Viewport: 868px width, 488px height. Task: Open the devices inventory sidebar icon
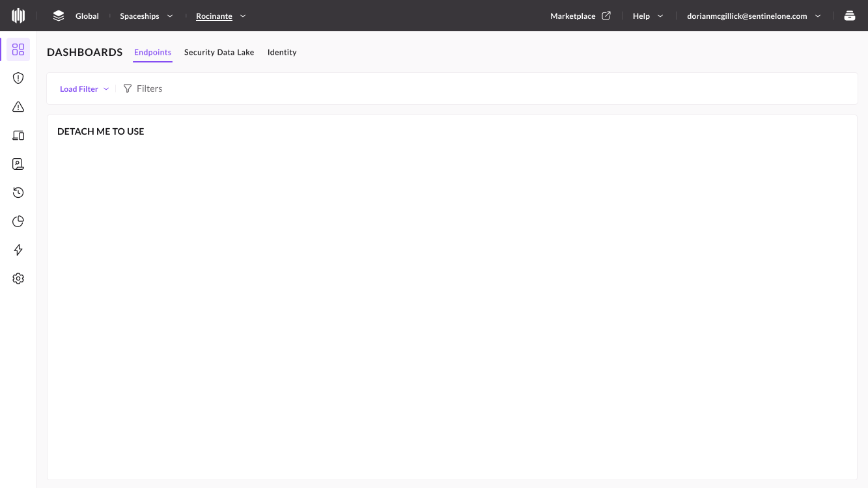pos(18,135)
